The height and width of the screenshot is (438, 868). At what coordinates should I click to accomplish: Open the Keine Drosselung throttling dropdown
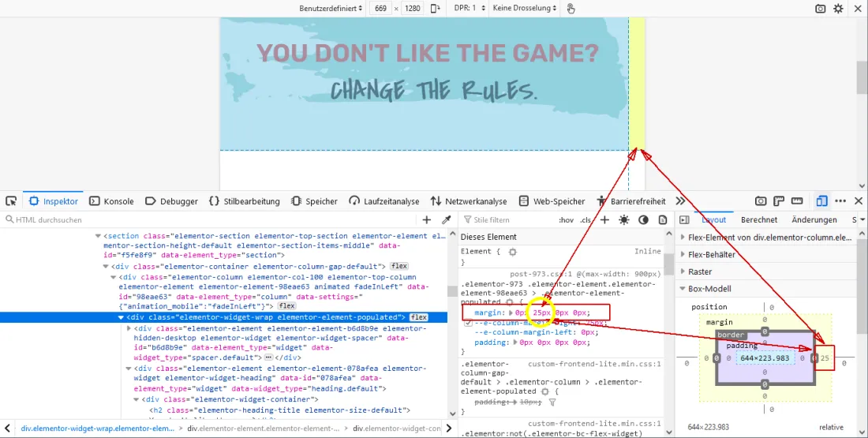525,9
